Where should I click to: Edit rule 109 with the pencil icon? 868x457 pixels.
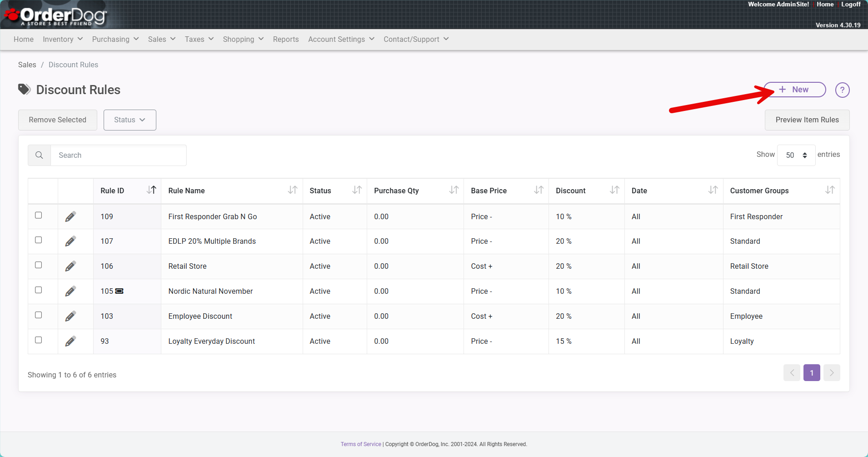point(70,216)
